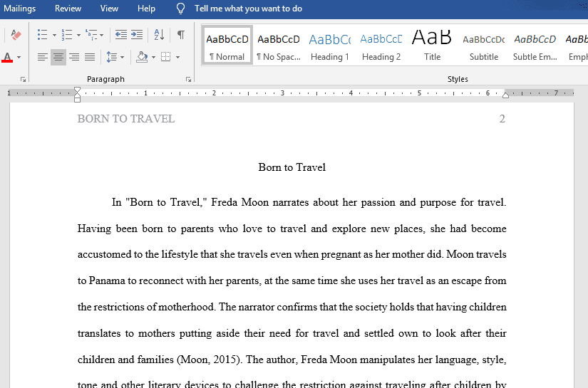This screenshot has height=388, width=588.
Task: Apply the Normal style
Action: click(x=227, y=46)
